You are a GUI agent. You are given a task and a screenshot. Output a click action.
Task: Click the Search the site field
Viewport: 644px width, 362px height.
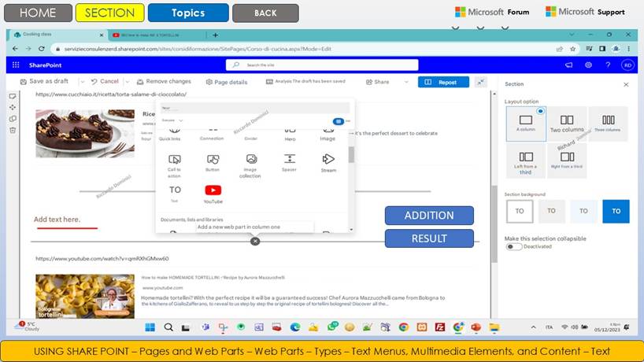pos(322,65)
